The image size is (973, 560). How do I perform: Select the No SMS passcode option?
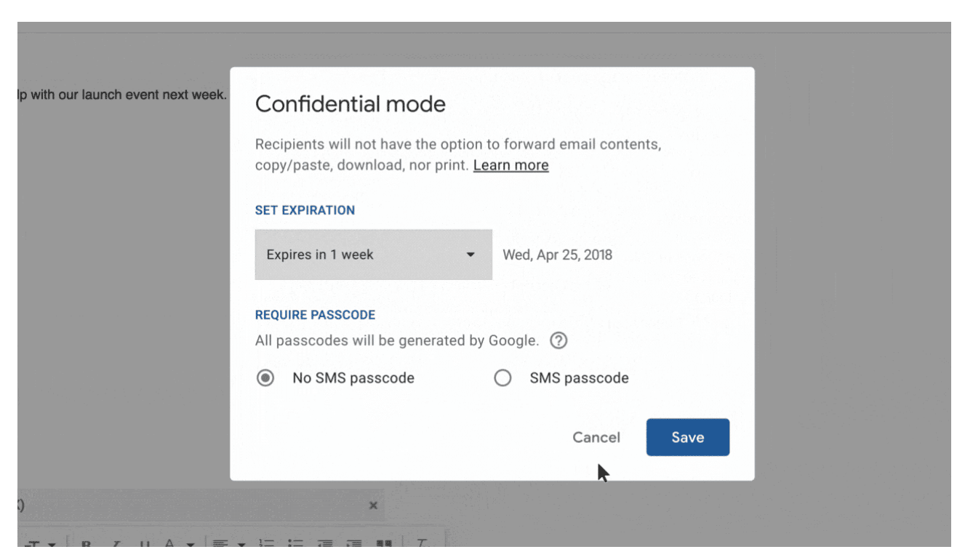coord(265,377)
